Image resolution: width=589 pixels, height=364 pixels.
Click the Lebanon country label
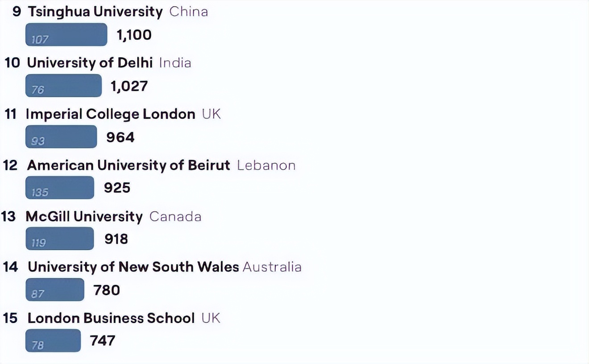tap(266, 165)
